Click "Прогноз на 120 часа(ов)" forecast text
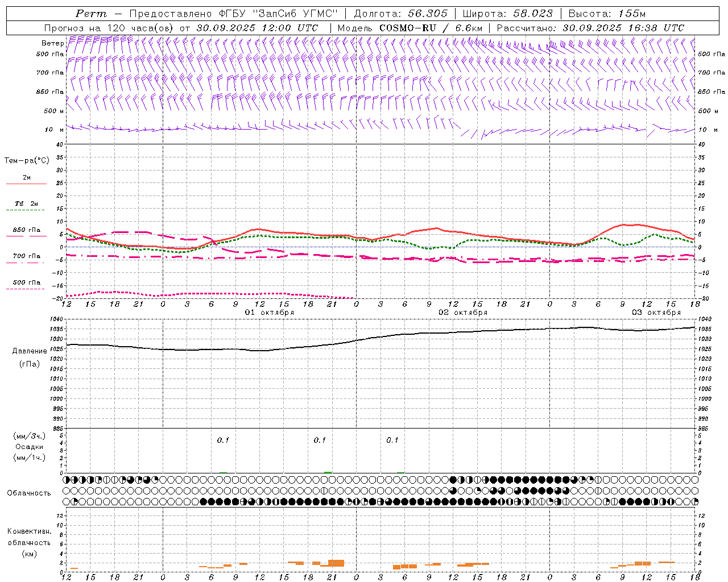The width and height of the screenshot is (728, 582). pyautogui.click(x=110, y=28)
